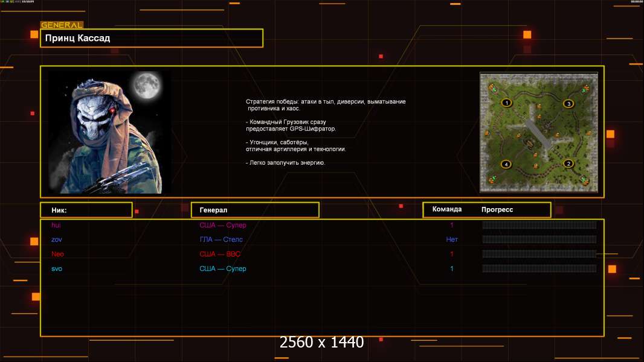Choose start position marker 3 on the map
Screen dimensions: 644x362
tap(568, 104)
